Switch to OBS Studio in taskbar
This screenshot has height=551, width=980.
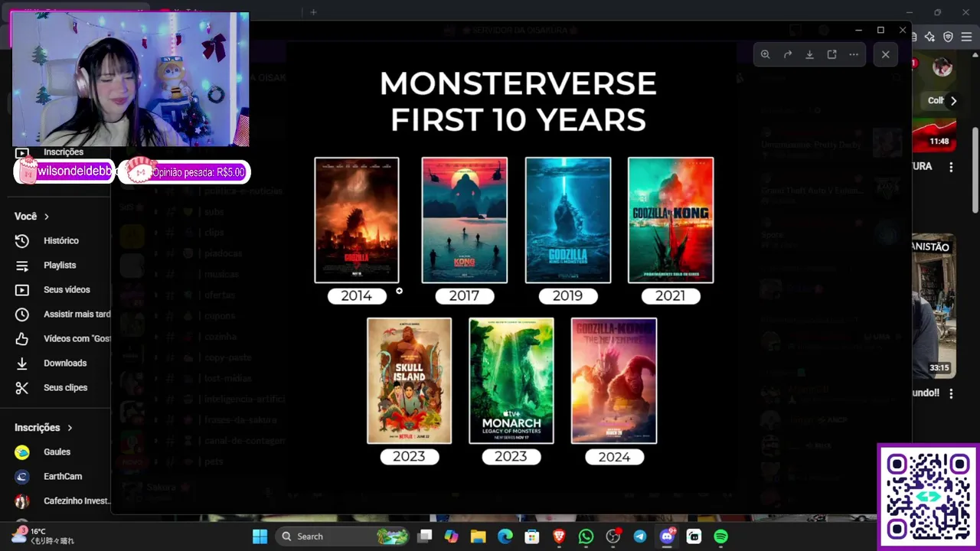tap(612, 536)
